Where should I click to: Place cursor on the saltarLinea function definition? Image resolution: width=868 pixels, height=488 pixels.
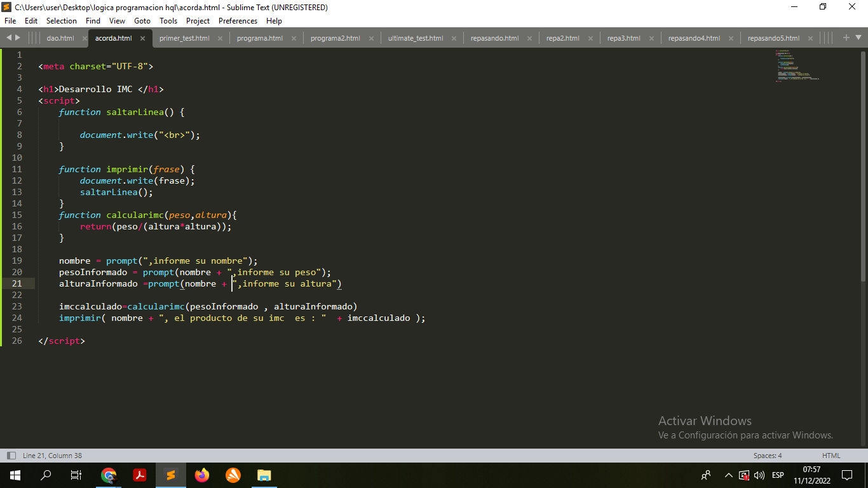click(x=135, y=112)
